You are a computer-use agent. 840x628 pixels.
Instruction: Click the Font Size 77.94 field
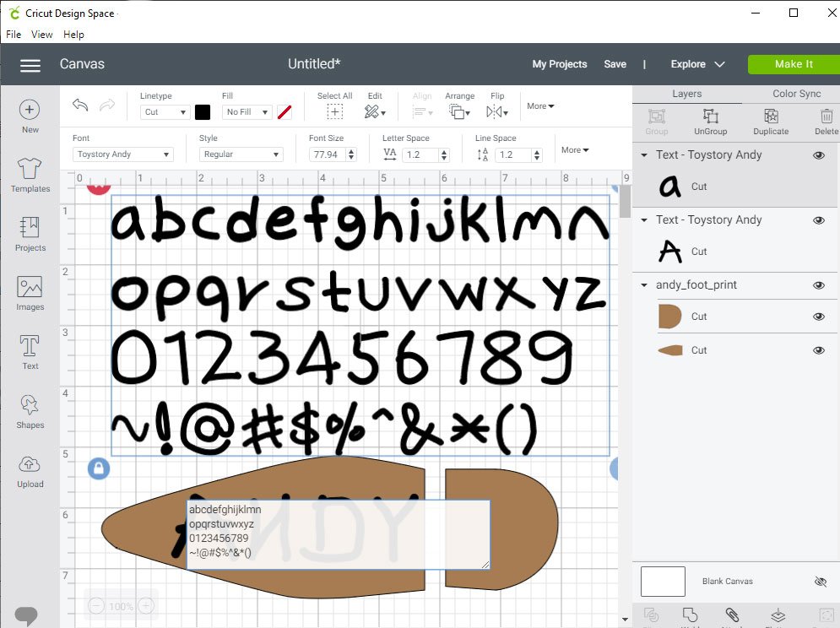pos(328,154)
